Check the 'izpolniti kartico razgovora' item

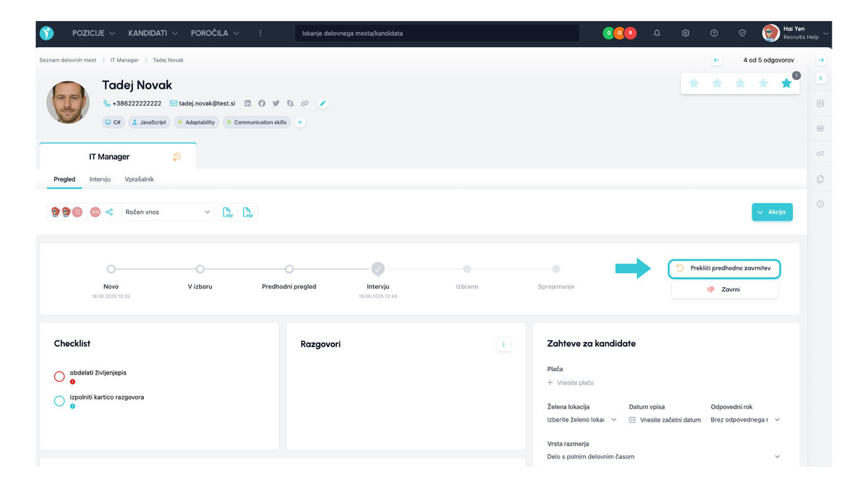click(60, 401)
